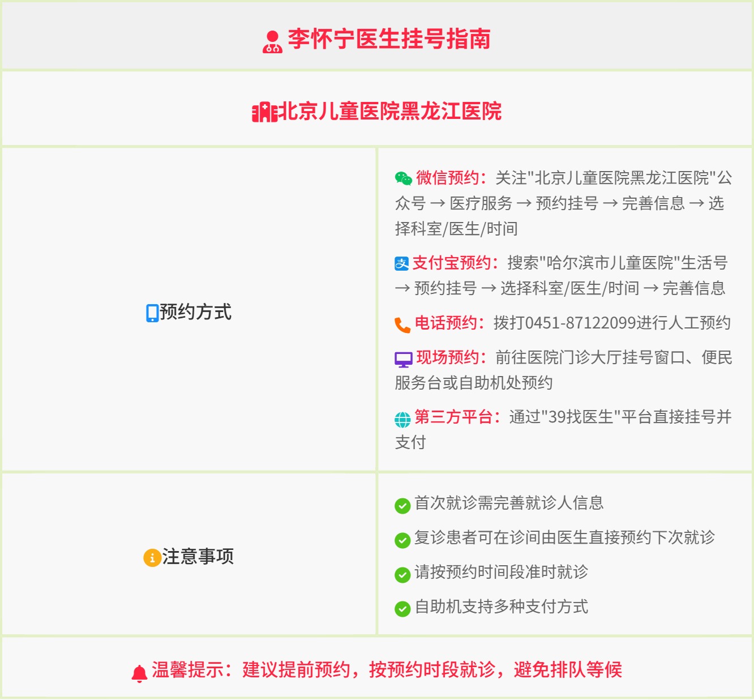Click green check beside 首次就诊需完善就诊人信息
Viewport: 754px width, 700px height.
tap(402, 506)
